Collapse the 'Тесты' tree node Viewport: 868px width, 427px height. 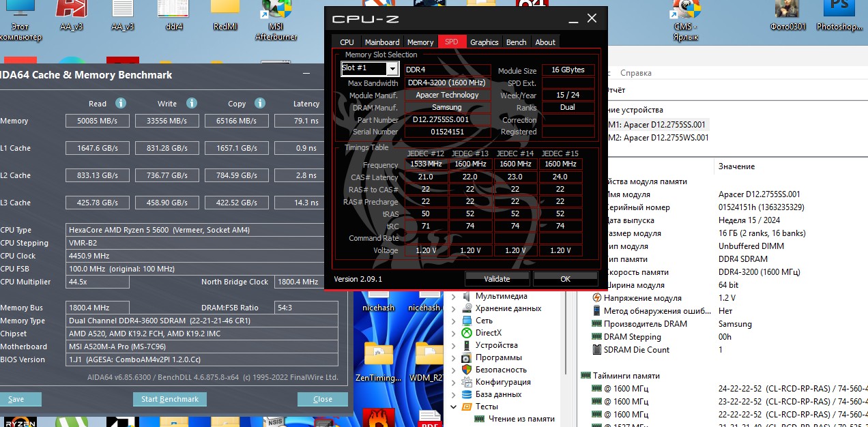453,407
